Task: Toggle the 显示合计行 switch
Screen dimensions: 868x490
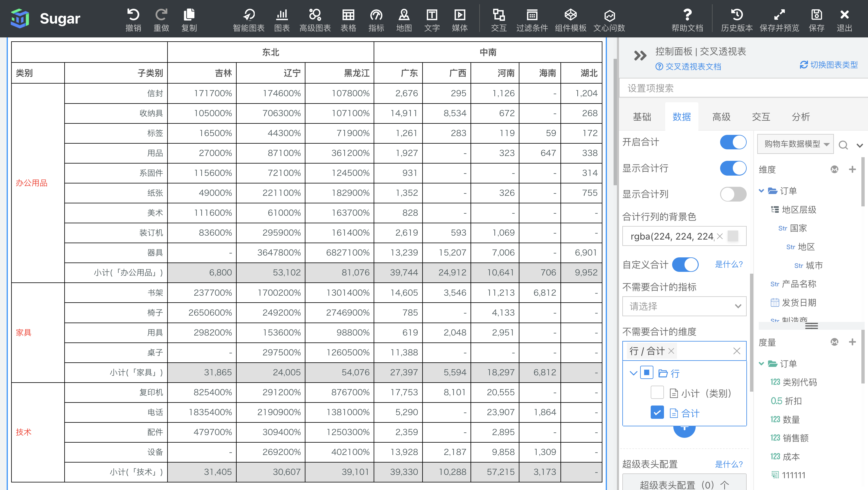Action: (733, 168)
